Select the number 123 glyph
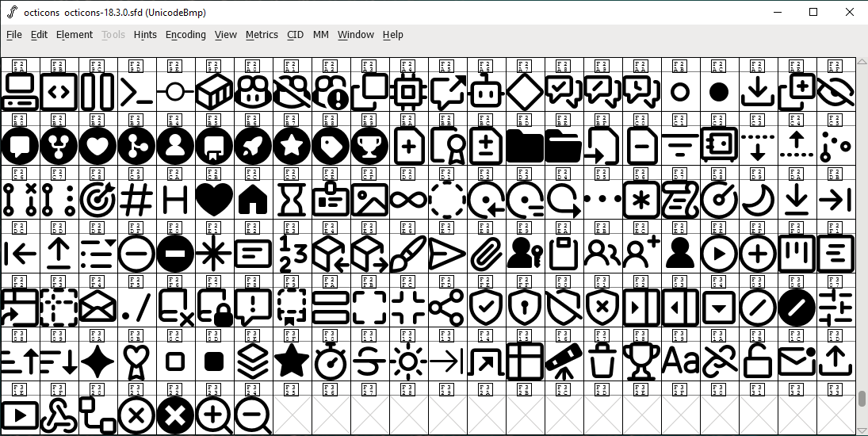The height and width of the screenshot is (436, 868). coord(292,254)
